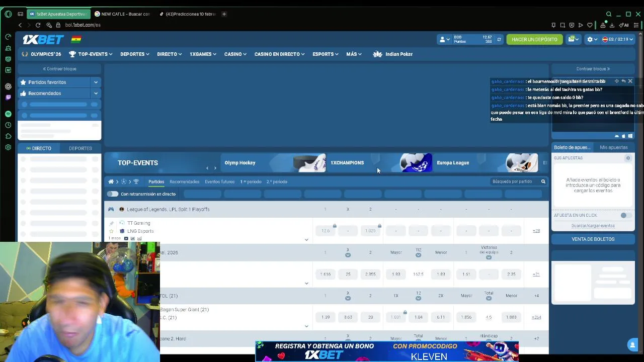Click the 1.616 odds cell
Image resolution: width=644 pixels, height=362 pixels.
[x=326, y=274]
